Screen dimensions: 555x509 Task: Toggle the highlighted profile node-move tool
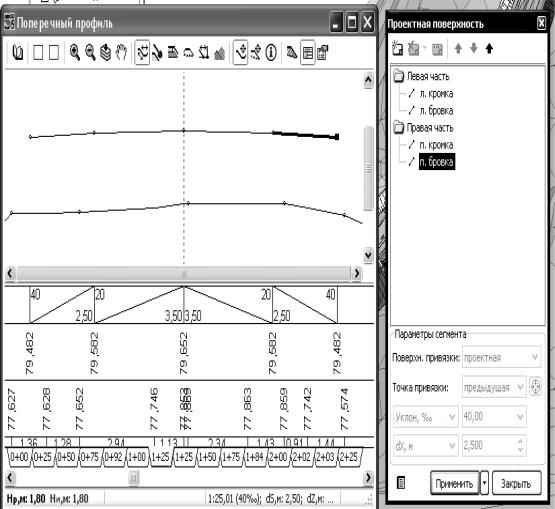[x=240, y=52]
